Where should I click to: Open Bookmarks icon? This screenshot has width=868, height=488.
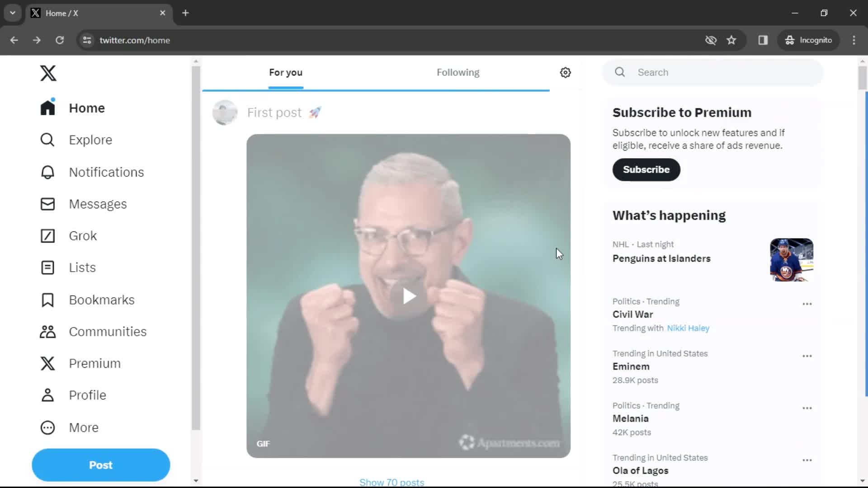click(x=47, y=300)
